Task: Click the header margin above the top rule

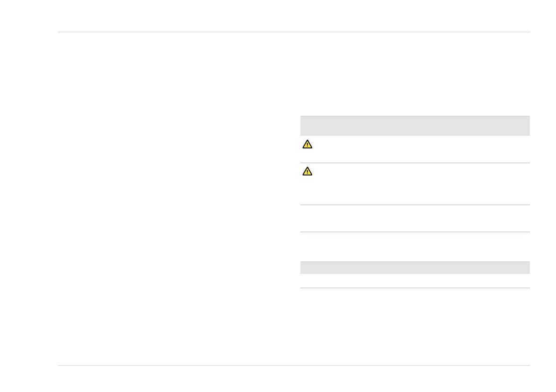Action: 293,16
